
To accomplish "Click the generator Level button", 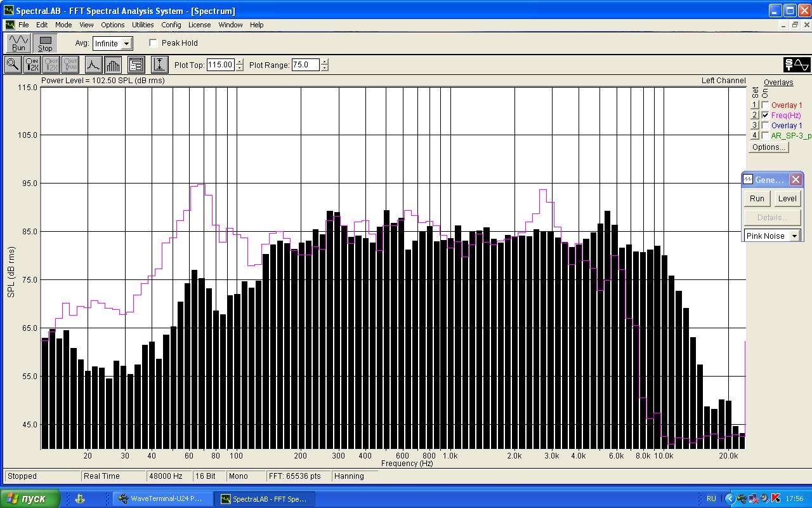I will click(x=787, y=198).
